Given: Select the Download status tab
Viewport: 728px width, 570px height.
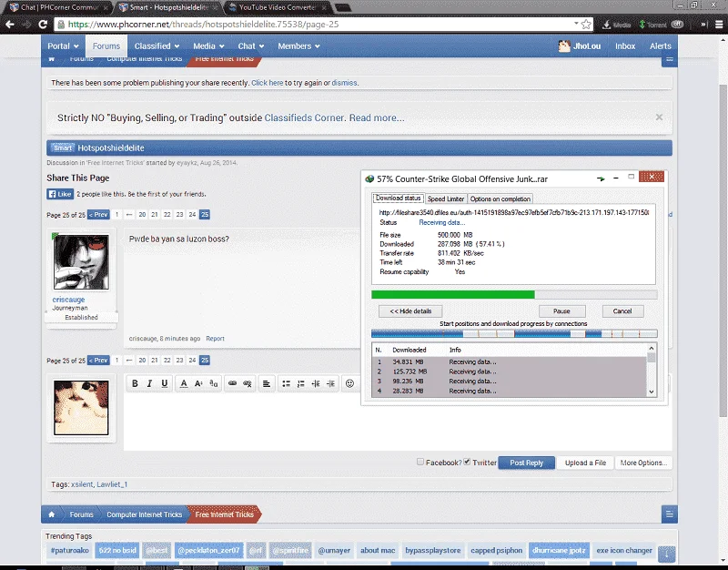Looking at the screenshot, I should click(399, 198).
